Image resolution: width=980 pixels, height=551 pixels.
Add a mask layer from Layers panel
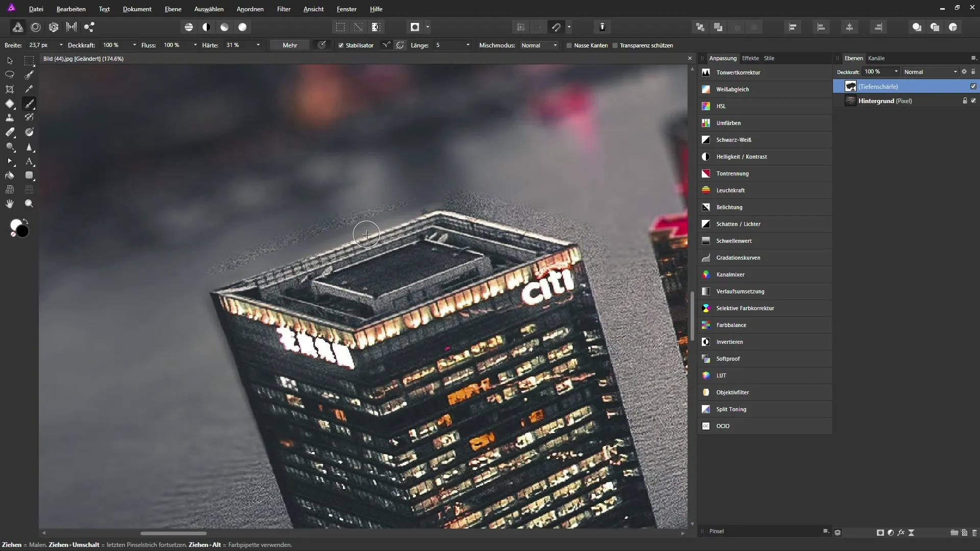(880, 533)
